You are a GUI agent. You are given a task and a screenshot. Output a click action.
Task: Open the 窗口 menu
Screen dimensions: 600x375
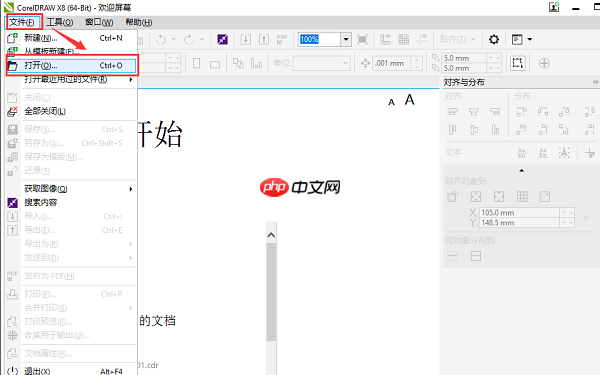(99, 23)
